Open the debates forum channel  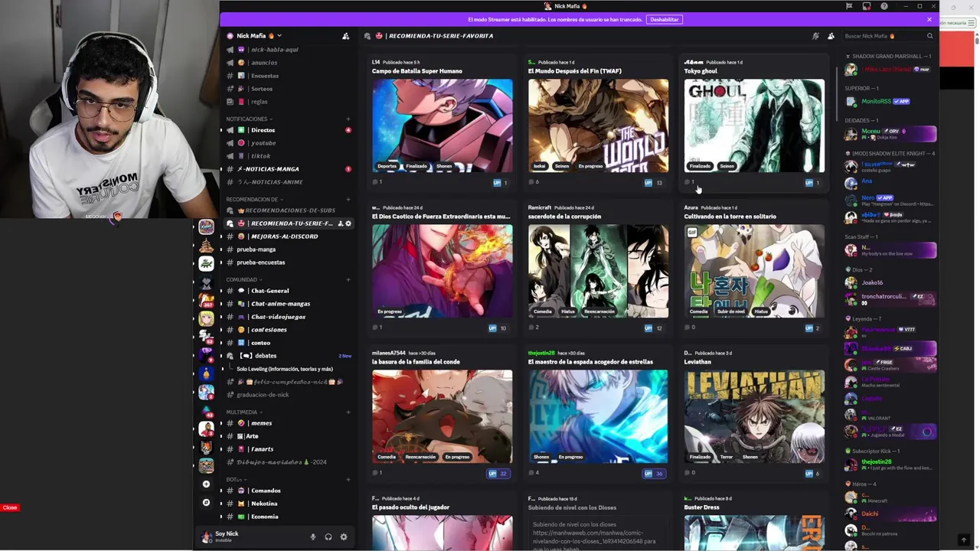(x=287, y=356)
